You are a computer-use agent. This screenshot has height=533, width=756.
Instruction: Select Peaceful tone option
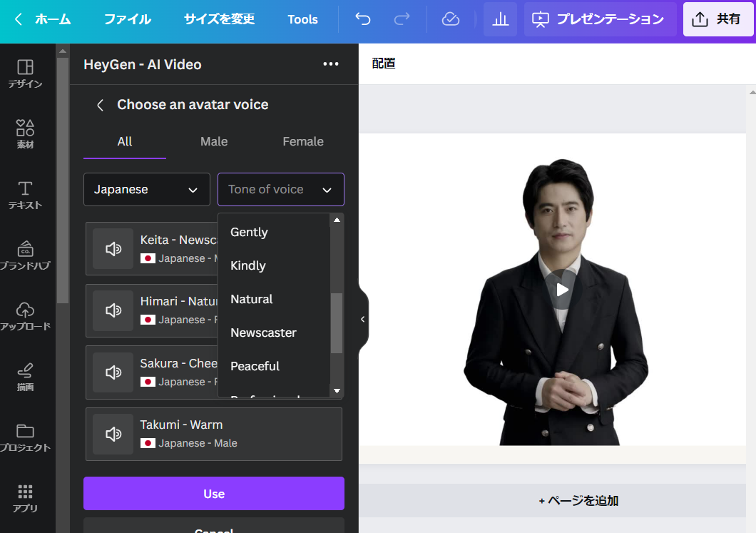274,366
